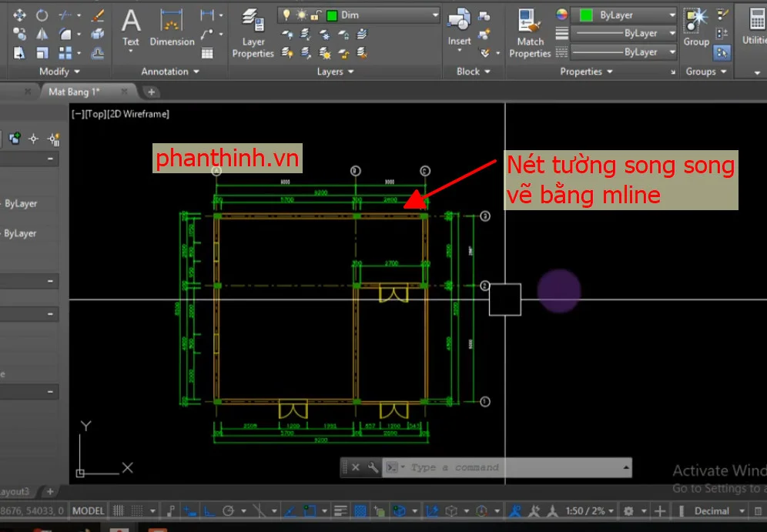Viewport: 767px width, 532px height.
Task: Close the Mat Bang 1 tab
Action: tap(124, 92)
